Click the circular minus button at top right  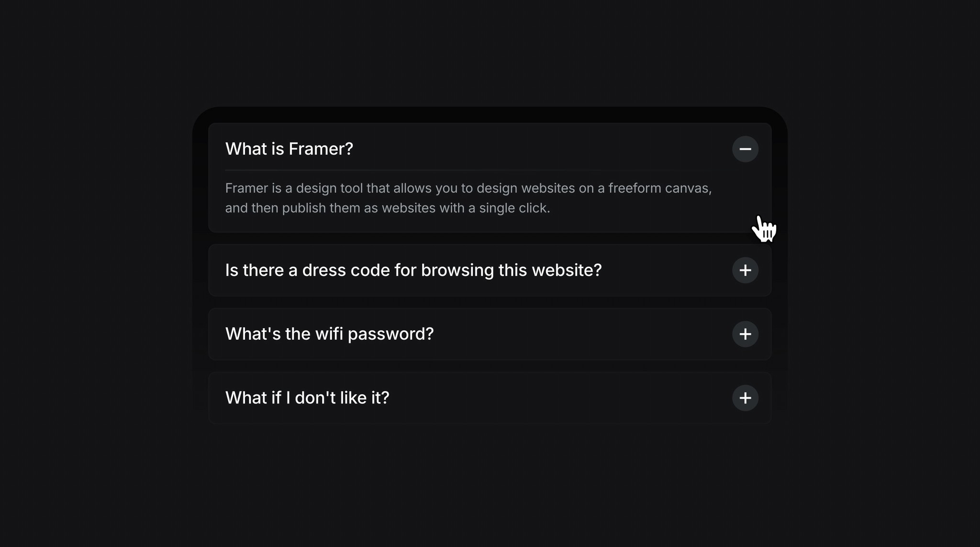pos(746,149)
